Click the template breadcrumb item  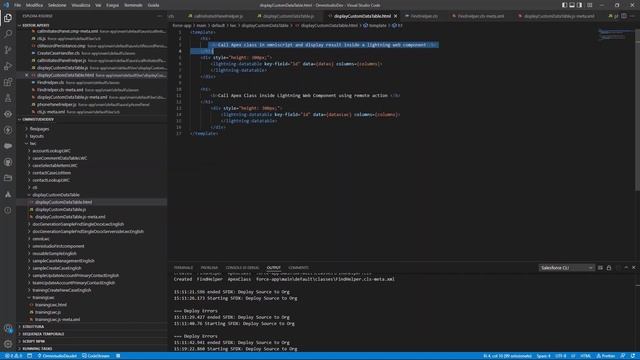coord(375,25)
